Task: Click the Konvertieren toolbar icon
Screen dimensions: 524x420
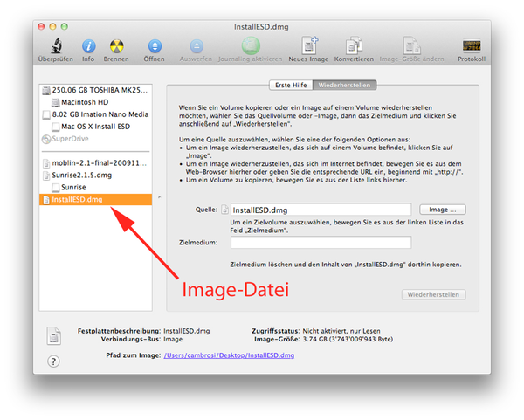Action: 355,45
